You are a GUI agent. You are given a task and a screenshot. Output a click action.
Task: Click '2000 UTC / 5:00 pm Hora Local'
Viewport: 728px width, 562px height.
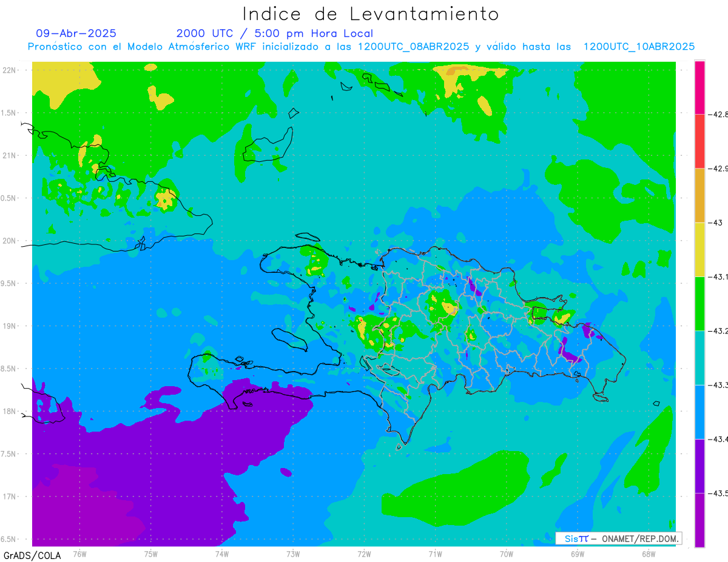tap(275, 33)
